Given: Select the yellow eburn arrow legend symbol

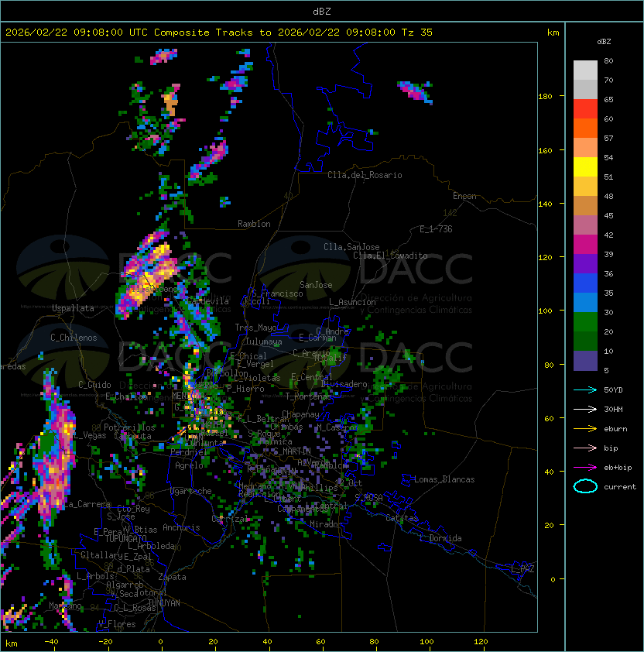Looking at the screenshot, I should [x=585, y=429].
